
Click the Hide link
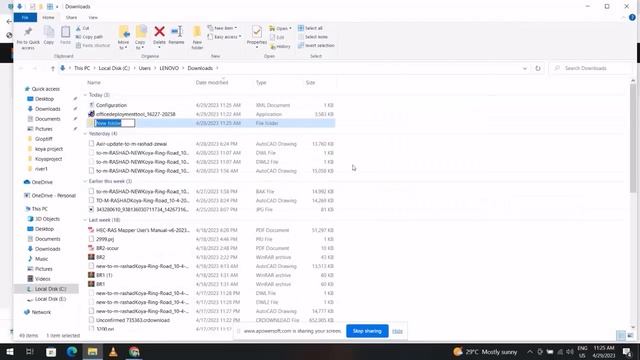coord(397,331)
